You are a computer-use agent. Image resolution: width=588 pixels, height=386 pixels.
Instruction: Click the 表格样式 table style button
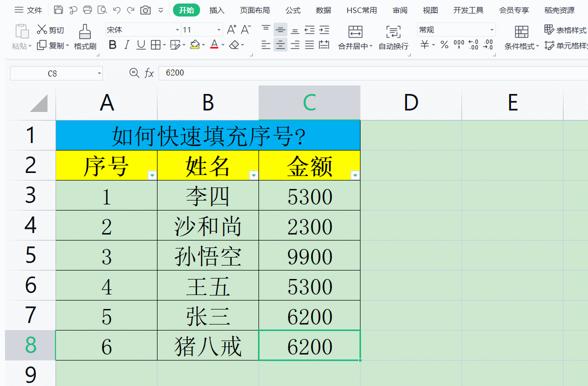[x=565, y=29]
